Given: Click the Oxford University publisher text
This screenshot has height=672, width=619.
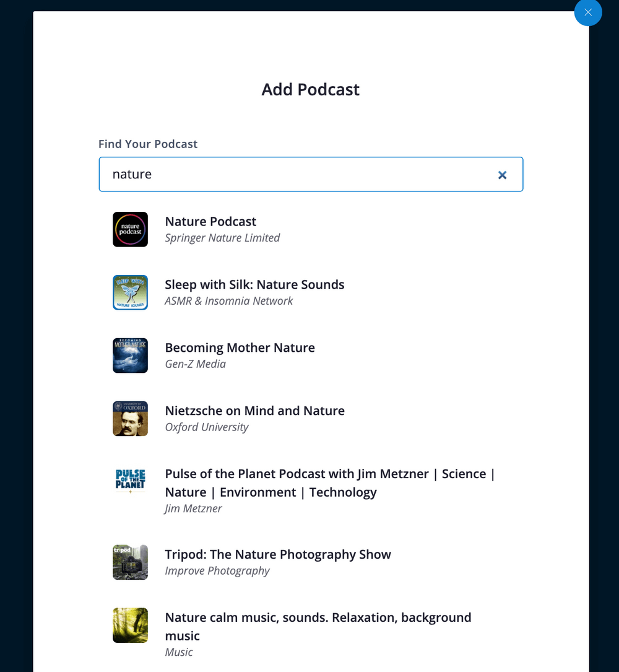Looking at the screenshot, I should [x=207, y=427].
